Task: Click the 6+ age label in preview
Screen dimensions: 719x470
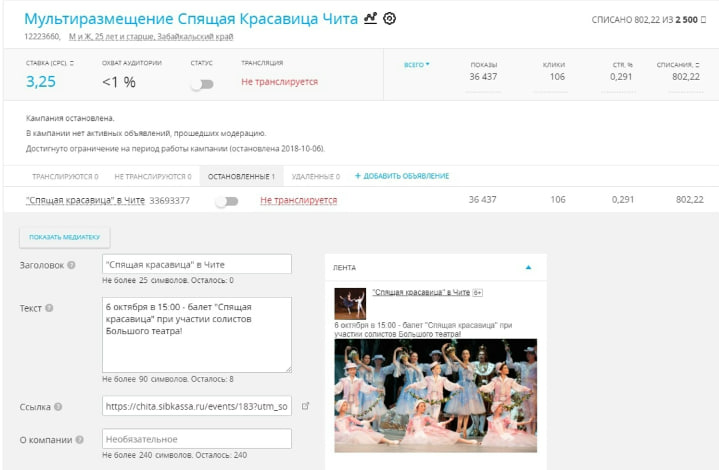Action: (477, 293)
